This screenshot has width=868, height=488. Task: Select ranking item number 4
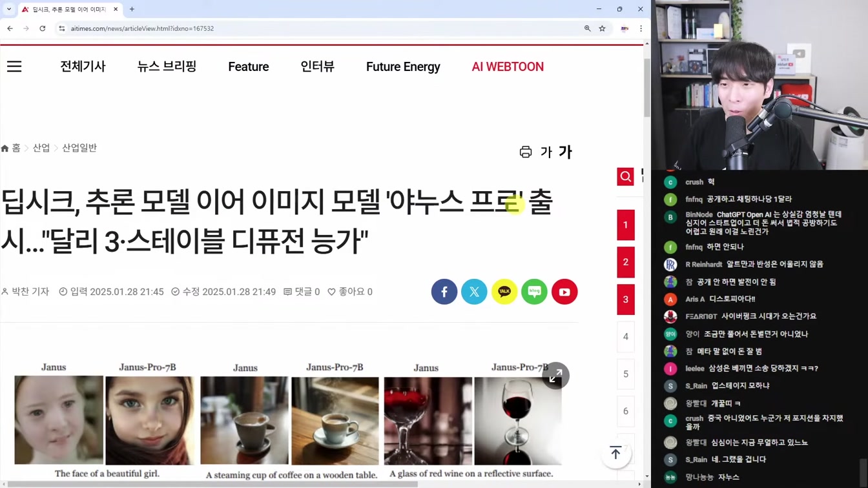(625, 336)
